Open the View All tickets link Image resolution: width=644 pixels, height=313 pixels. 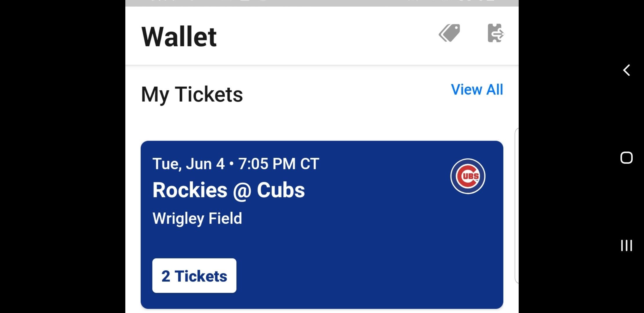(477, 90)
